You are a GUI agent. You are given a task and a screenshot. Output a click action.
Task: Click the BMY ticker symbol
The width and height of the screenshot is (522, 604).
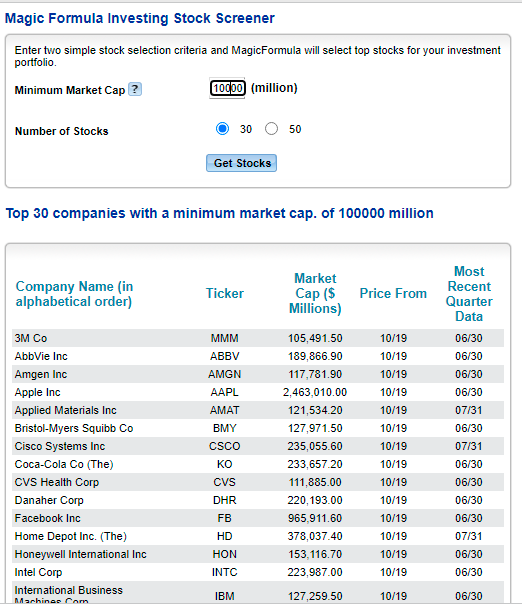[x=225, y=428]
